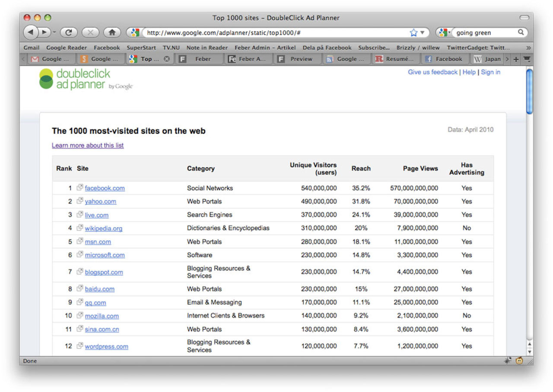
Task: Open the list all tabs dropdown
Action: click(x=526, y=59)
